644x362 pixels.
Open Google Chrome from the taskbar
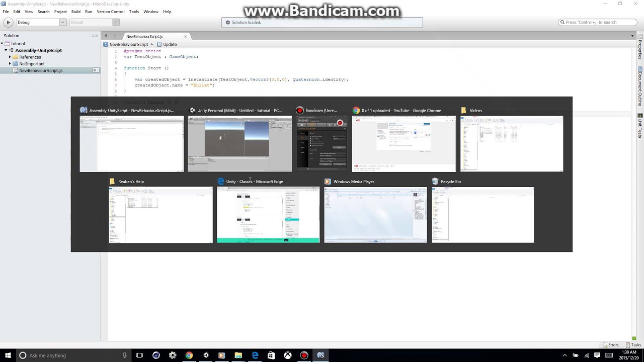pos(189,355)
